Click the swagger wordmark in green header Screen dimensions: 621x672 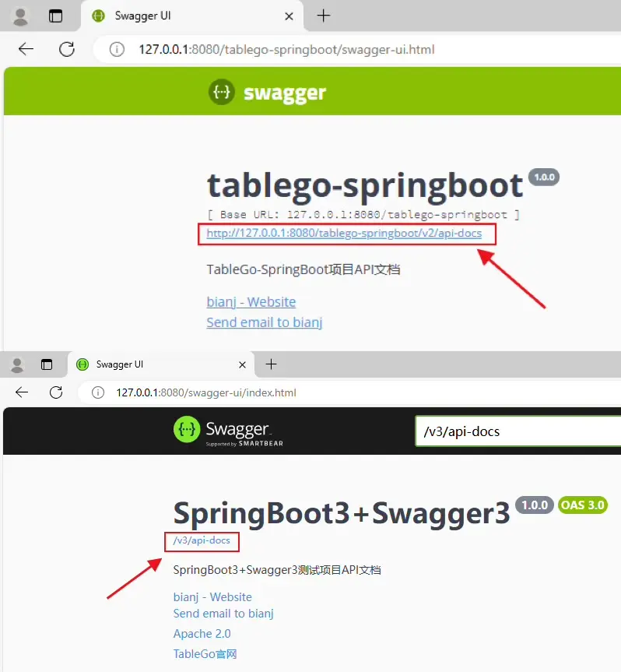point(285,93)
